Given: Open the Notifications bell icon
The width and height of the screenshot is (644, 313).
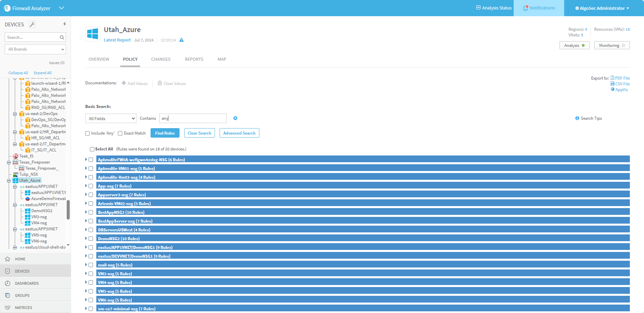Looking at the screenshot, I should click(525, 8).
